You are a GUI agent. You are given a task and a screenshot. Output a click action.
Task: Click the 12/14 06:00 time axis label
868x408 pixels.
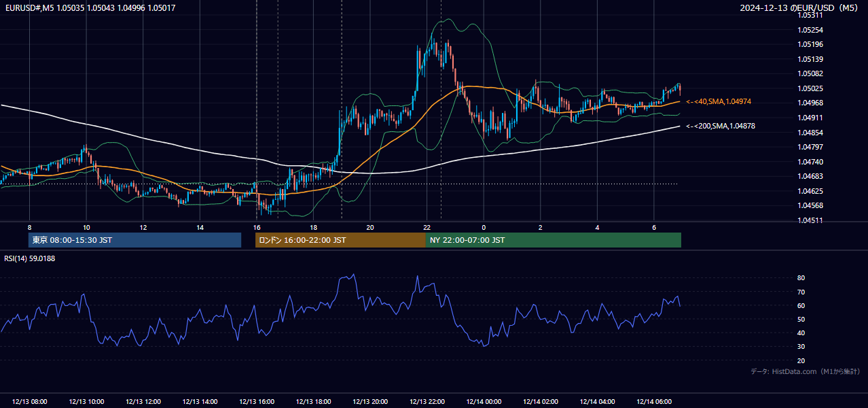654,402
